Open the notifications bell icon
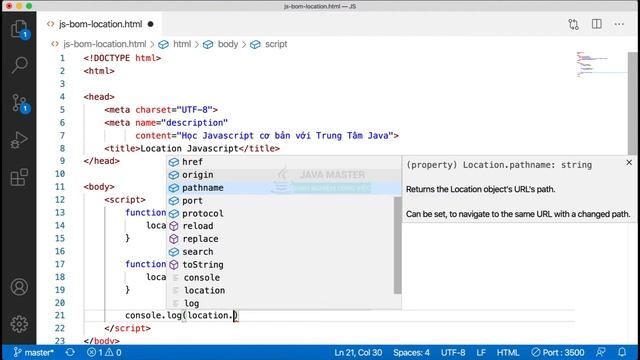The height and width of the screenshot is (360, 640). (x=622, y=352)
